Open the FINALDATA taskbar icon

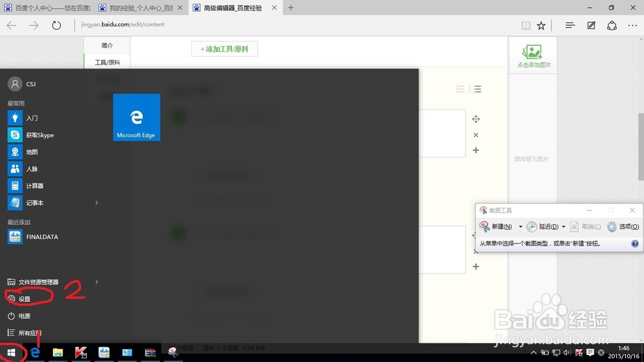(104, 352)
